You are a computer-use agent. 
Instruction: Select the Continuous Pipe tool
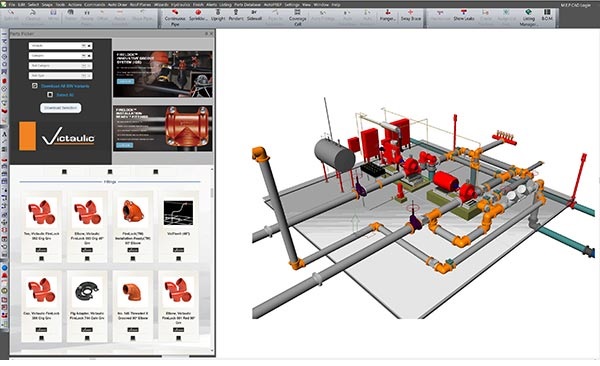point(175,18)
